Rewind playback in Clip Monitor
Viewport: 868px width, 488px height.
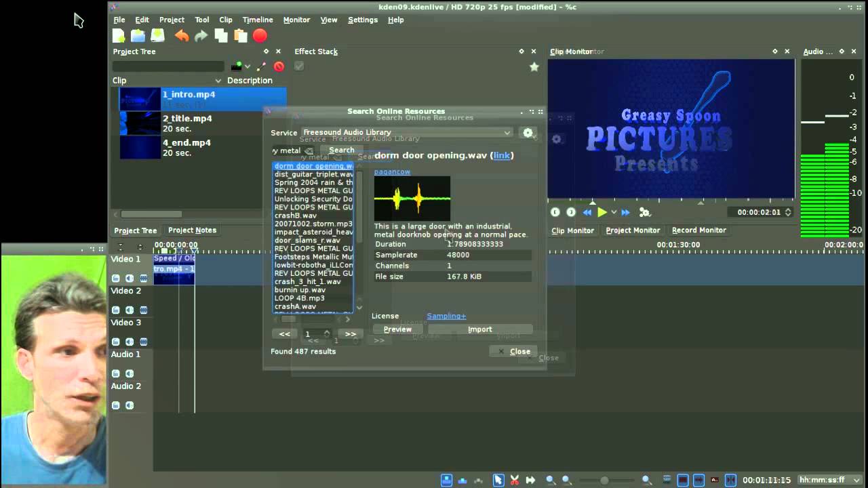pyautogui.click(x=587, y=212)
